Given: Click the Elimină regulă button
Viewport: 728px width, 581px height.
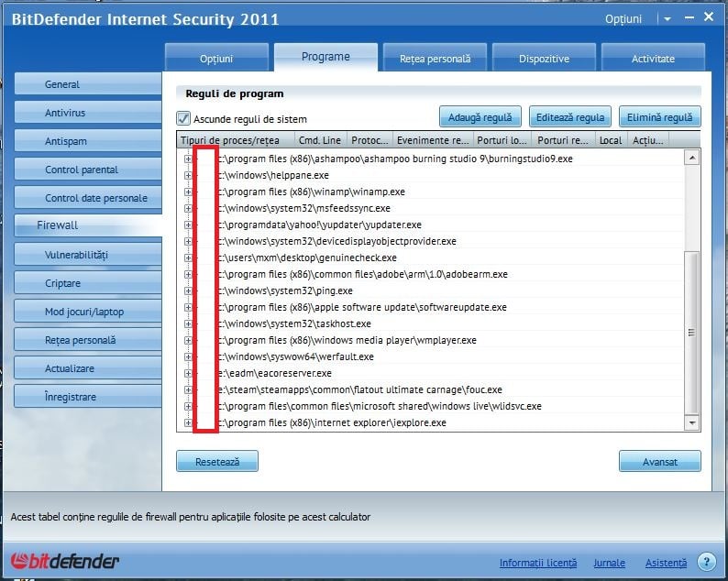Looking at the screenshot, I should coord(660,117).
